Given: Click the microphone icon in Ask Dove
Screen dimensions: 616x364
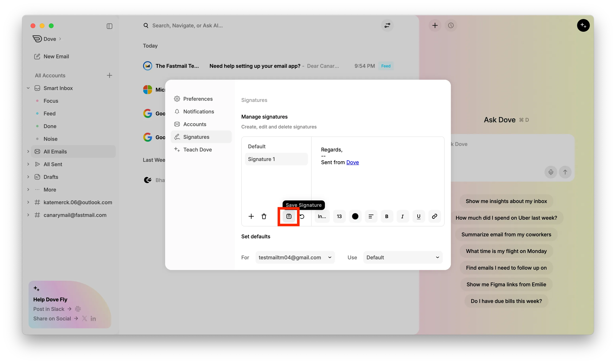Looking at the screenshot, I should pyautogui.click(x=551, y=172).
